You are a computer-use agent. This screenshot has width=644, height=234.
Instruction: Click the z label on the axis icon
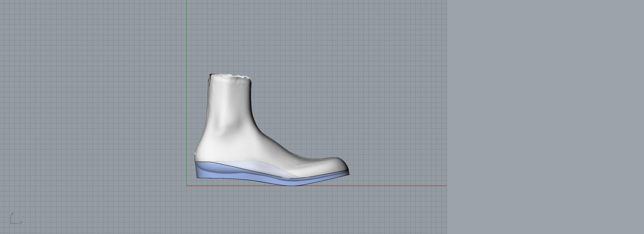(x=12, y=214)
